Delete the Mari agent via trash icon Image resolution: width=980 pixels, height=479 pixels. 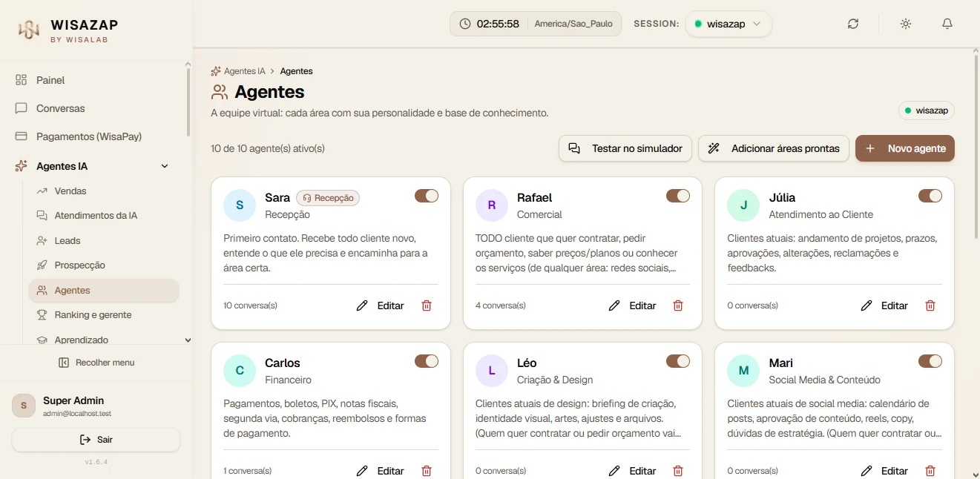930,471
